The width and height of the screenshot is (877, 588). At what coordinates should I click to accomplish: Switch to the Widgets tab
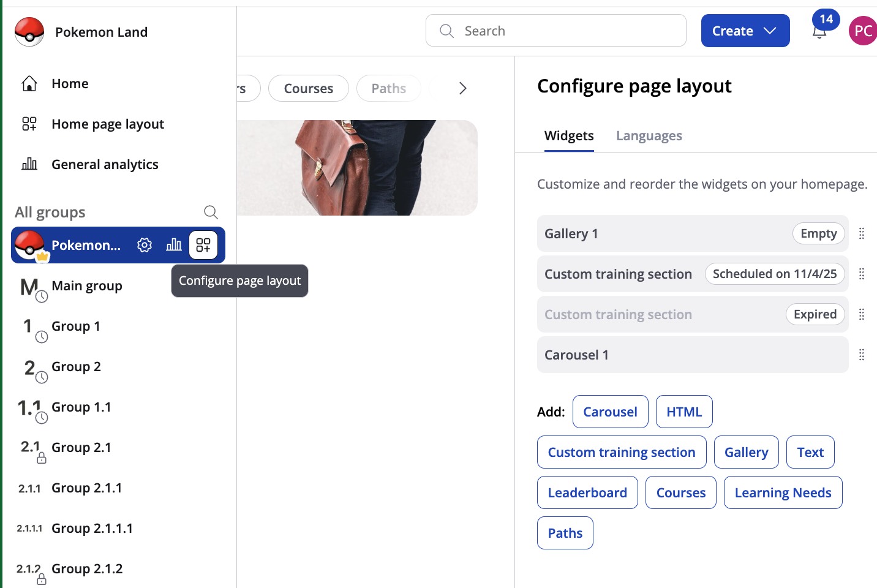coord(569,135)
